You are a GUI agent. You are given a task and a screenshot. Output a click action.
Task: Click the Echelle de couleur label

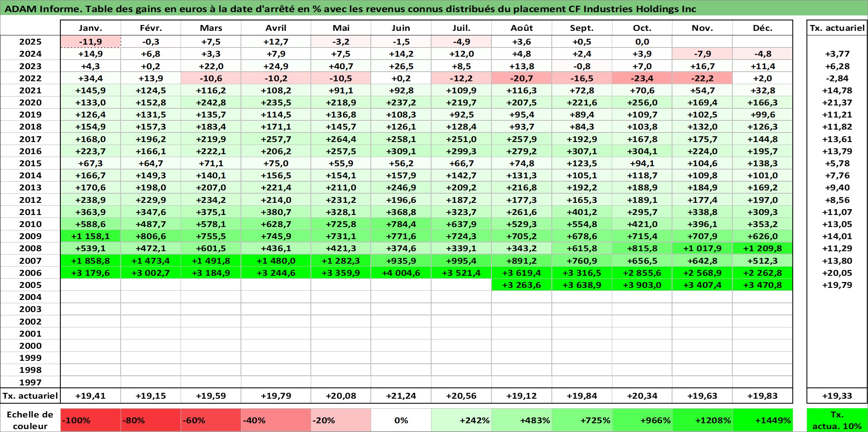pos(30,420)
